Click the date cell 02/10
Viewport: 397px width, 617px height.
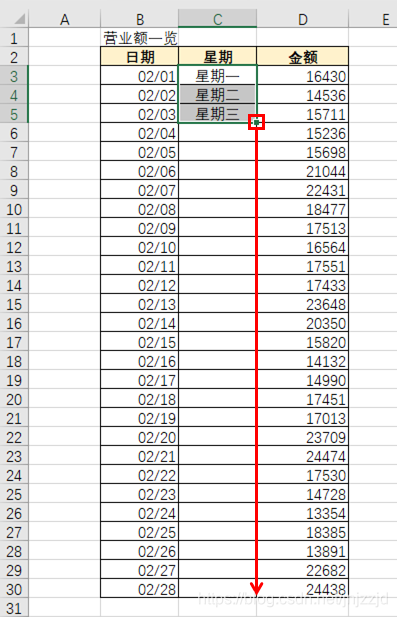140,247
